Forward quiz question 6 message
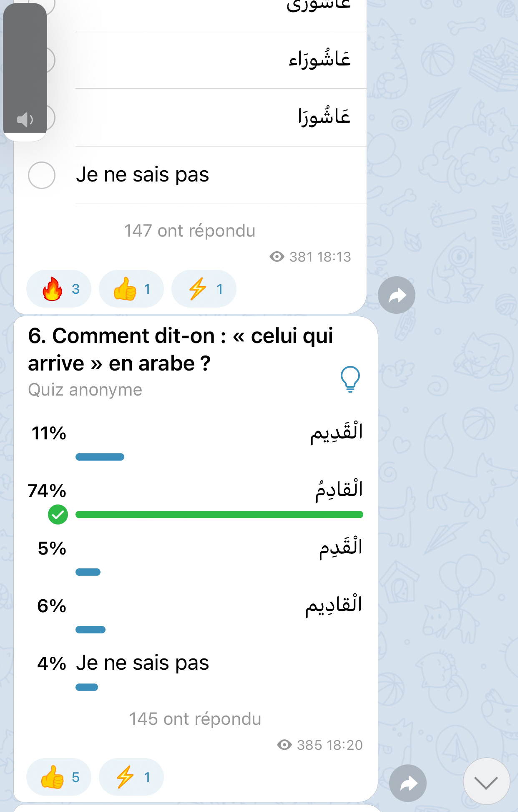This screenshot has width=518, height=812. [x=407, y=783]
